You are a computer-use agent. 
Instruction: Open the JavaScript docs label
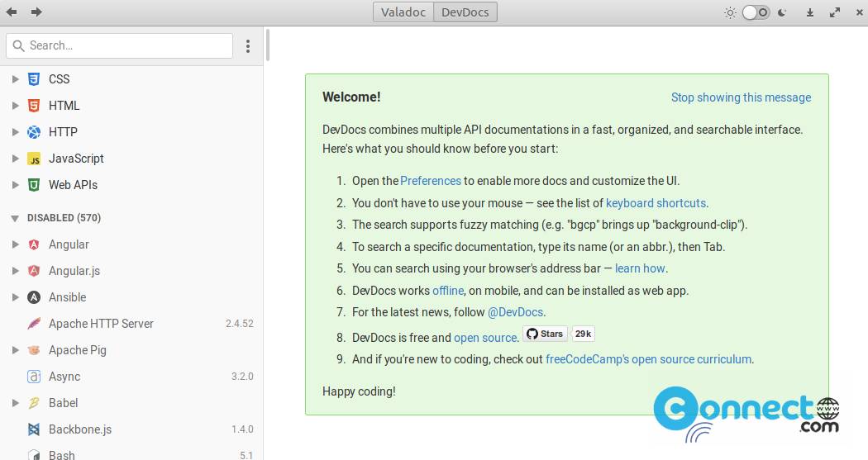pos(76,159)
